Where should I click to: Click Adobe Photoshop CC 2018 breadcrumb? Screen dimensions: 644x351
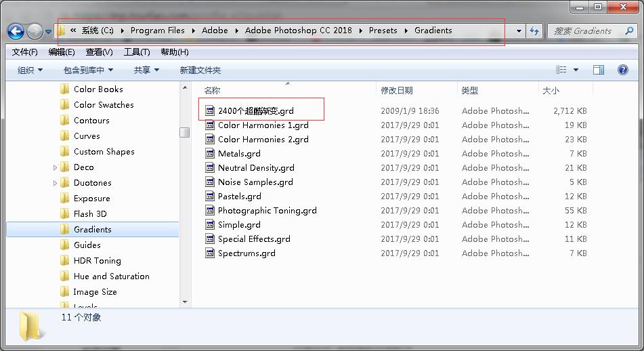pyautogui.click(x=298, y=30)
